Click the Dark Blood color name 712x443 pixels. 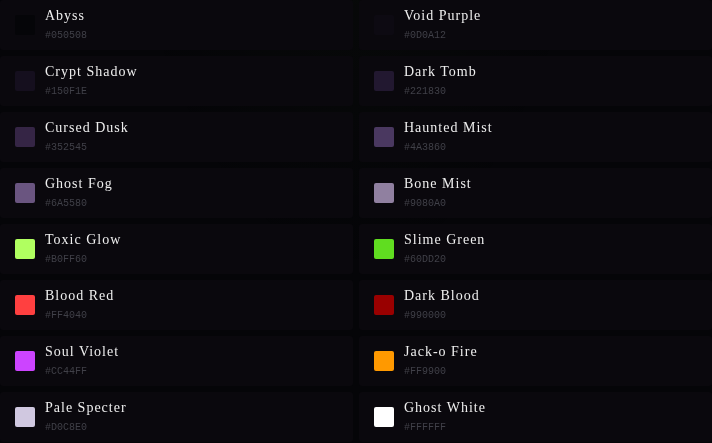pos(441,296)
